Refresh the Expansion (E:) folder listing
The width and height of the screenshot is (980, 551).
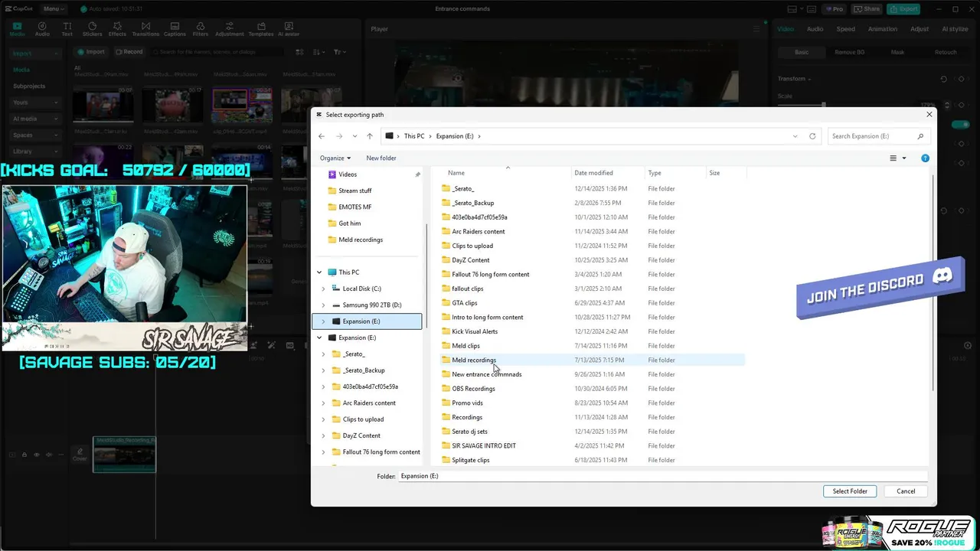pos(812,136)
